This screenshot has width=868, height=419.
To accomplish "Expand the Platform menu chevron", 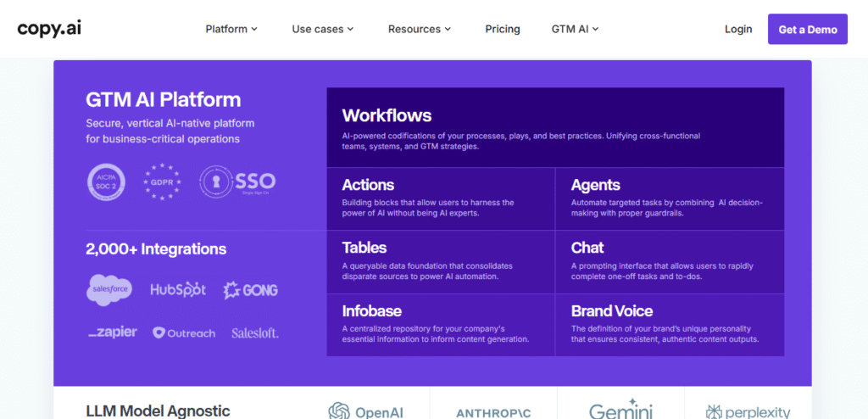I will (x=254, y=29).
